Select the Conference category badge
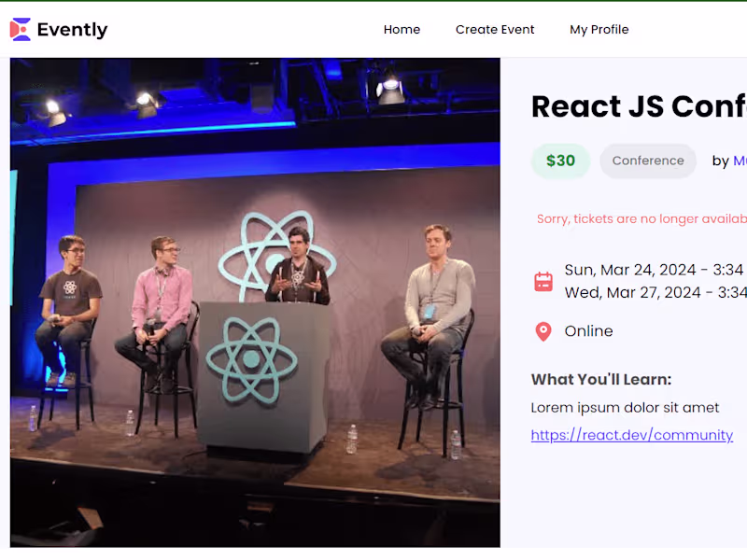Image resolution: width=747 pixels, height=560 pixels. 648,161
